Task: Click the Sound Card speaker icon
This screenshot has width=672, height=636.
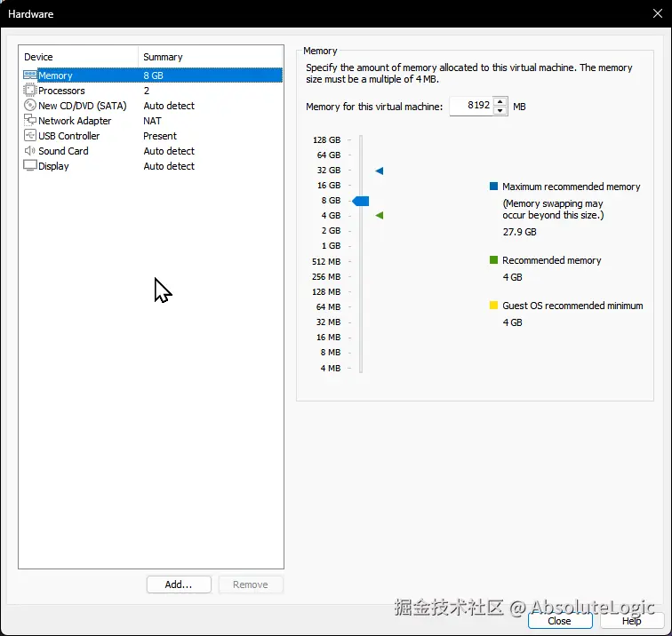Action: pyautogui.click(x=30, y=151)
